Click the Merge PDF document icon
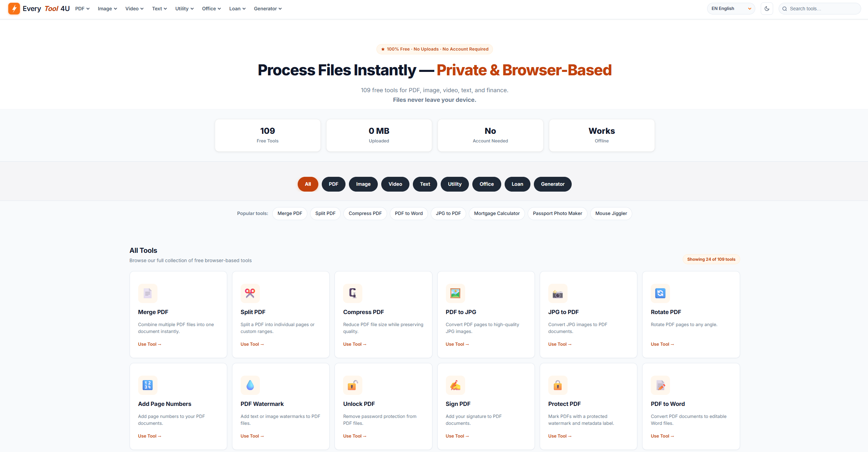This screenshot has width=868, height=452. click(148, 293)
